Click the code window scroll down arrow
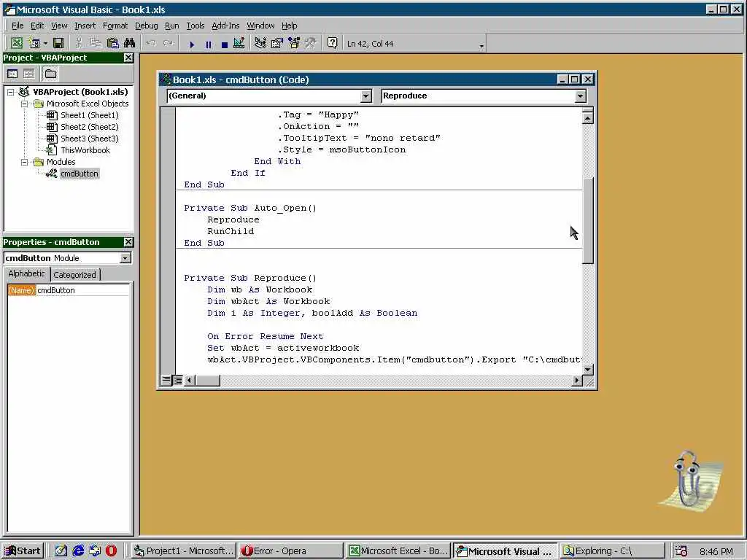This screenshot has width=747, height=560. pos(588,370)
